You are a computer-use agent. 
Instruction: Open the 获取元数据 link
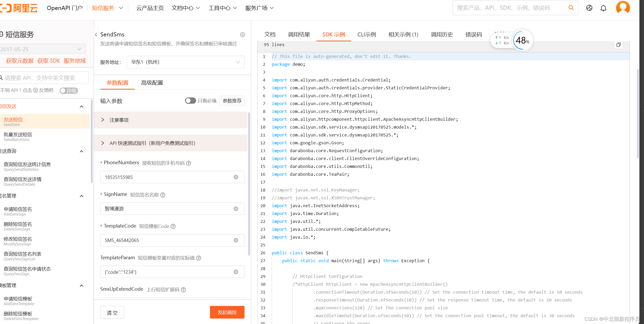(x=20, y=61)
